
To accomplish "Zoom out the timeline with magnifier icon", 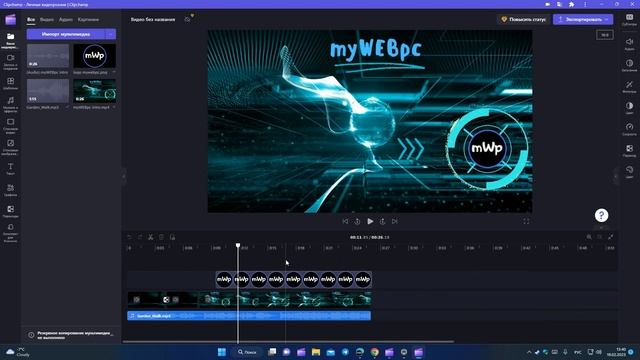I will click(600, 237).
